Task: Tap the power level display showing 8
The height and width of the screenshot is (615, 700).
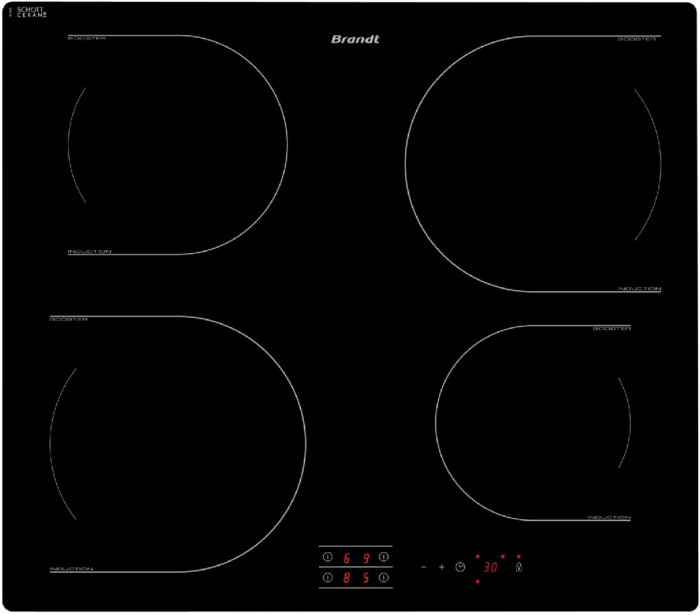Action: [x=346, y=578]
